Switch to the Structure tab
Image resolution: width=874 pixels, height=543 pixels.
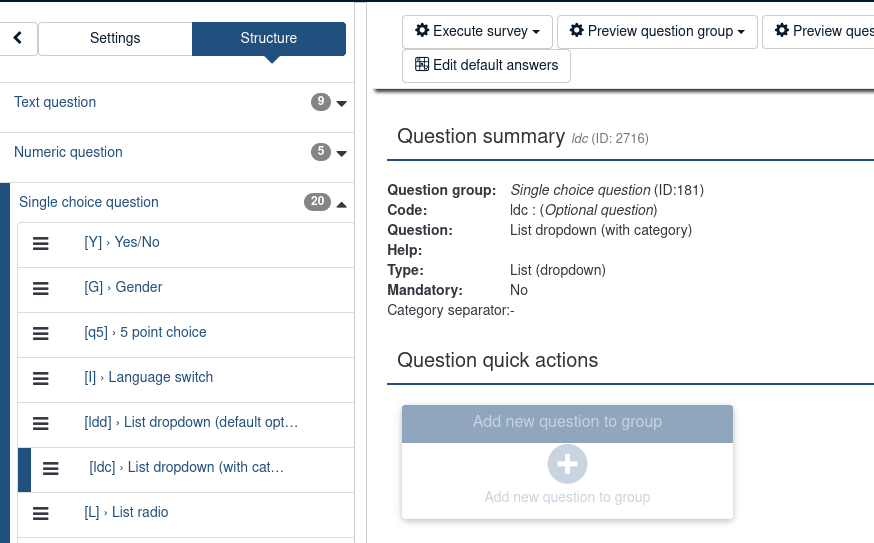click(x=268, y=39)
